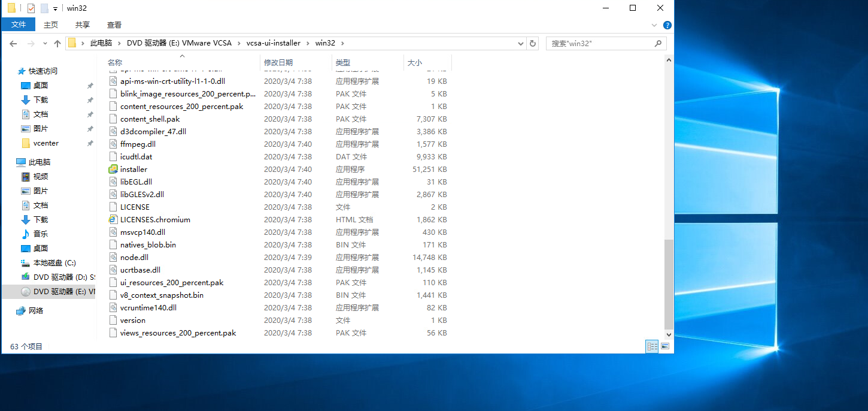Click the 本地磁盘 (C:) drive icon
Image resolution: width=868 pixels, height=411 pixels.
[26, 262]
